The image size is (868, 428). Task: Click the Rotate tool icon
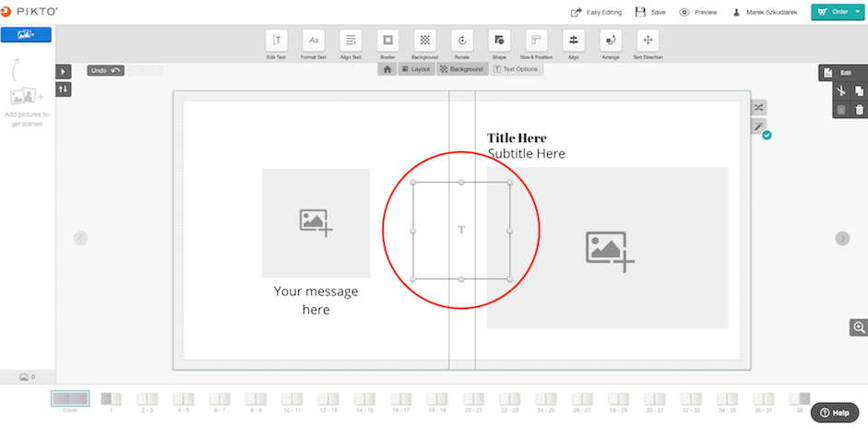[x=462, y=41]
